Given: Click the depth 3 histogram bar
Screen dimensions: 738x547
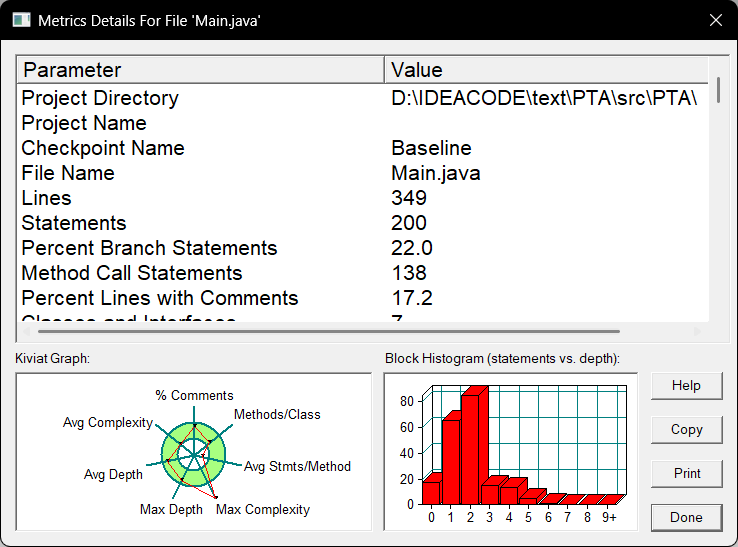Looking at the screenshot, I should click(492, 491).
